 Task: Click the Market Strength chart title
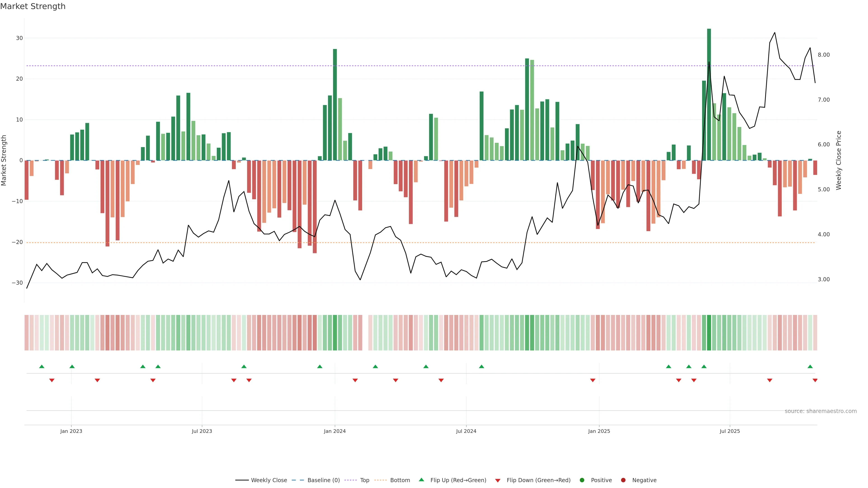(33, 6)
